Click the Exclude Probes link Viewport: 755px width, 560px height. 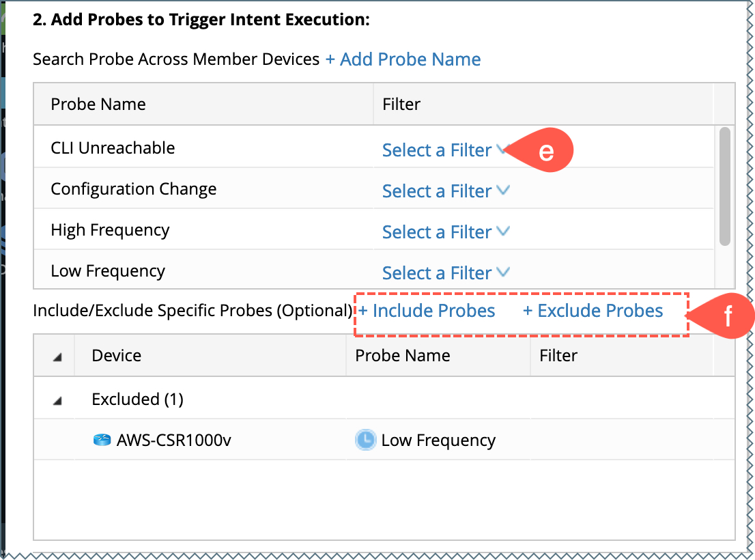click(593, 311)
